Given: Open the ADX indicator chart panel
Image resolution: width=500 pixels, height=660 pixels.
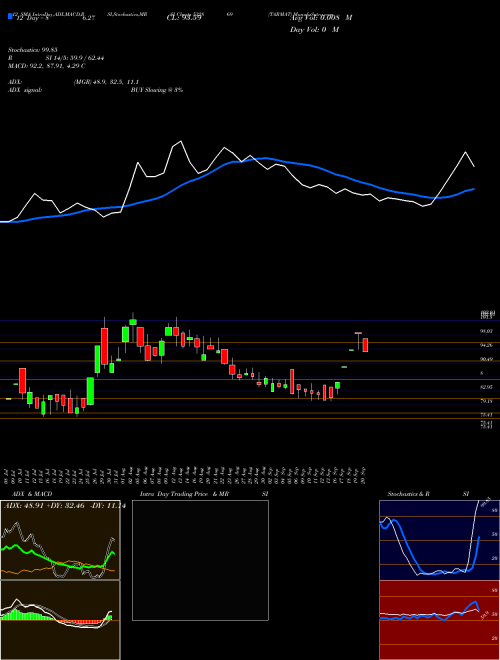Looking at the screenshot, I should point(60,540).
